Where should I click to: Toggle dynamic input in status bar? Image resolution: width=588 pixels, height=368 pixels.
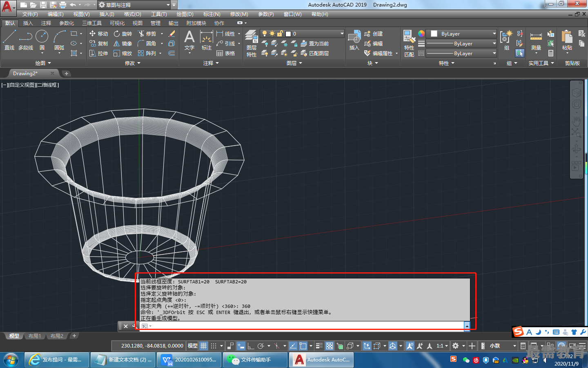click(241, 346)
